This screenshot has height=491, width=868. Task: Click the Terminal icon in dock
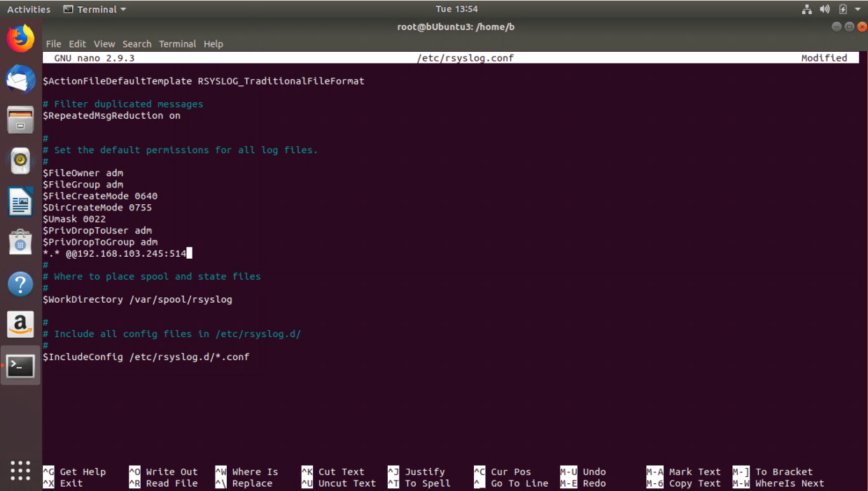pos(20,366)
